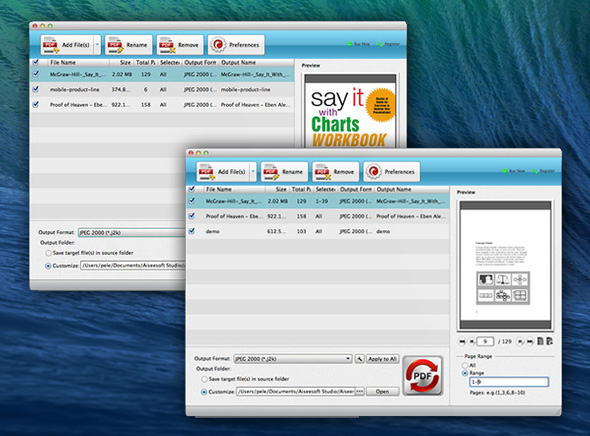The width and height of the screenshot is (590, 436).
Task: Click Rename in the front window toolbar
Action: click(x=284, y=172)
